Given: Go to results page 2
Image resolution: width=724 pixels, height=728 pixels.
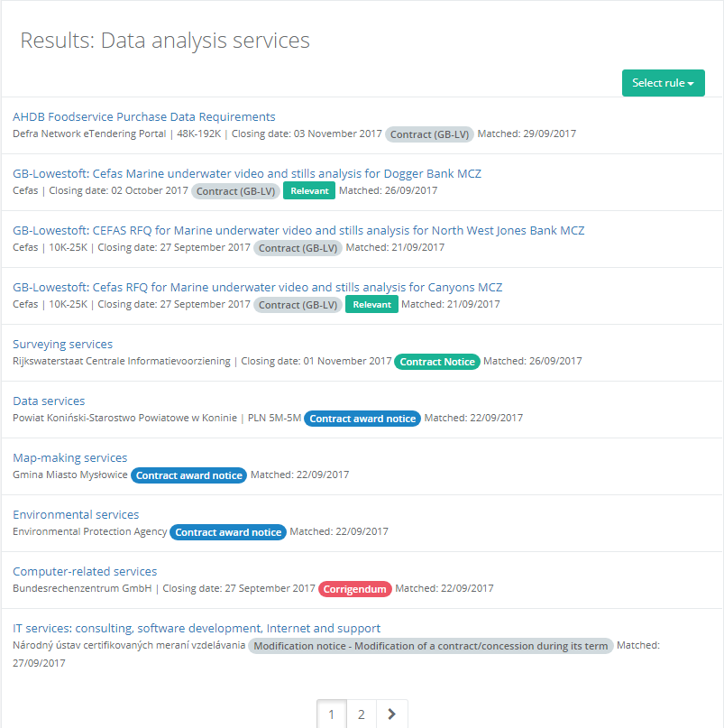Looking at the screenshot, I should (x=361, y=714).
